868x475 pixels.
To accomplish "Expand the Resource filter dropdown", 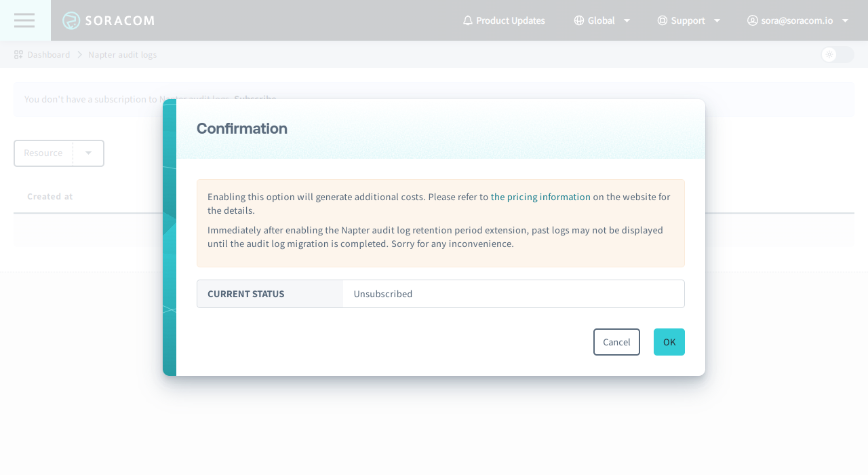I will (88, 153).
